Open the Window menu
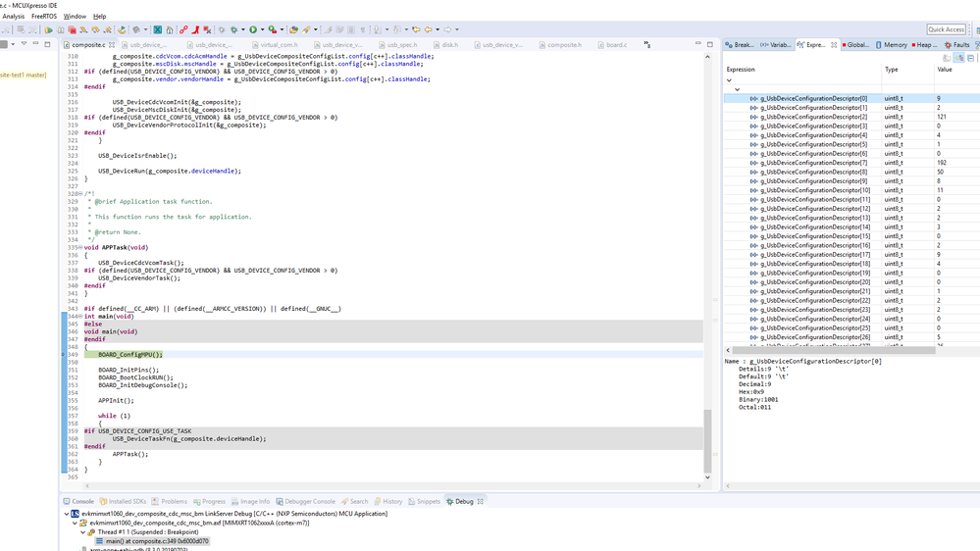 pos(75,17)
